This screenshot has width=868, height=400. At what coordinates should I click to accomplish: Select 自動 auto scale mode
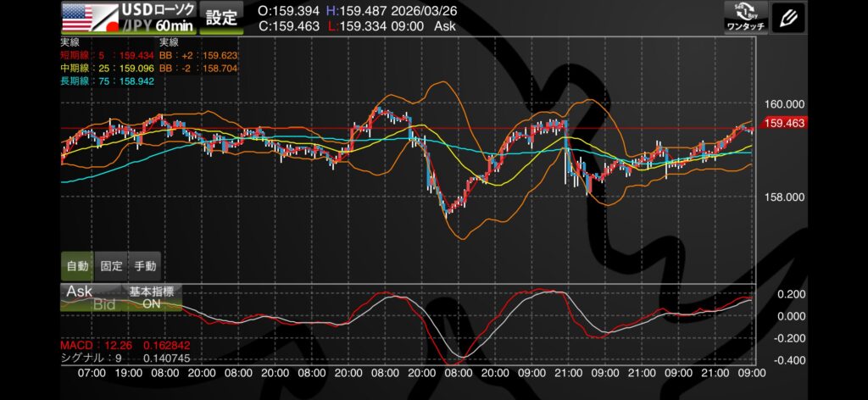click(77, 265)
